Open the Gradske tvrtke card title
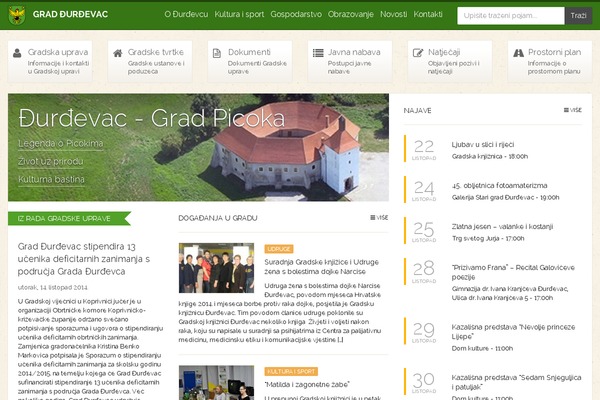 pos(156,52)
